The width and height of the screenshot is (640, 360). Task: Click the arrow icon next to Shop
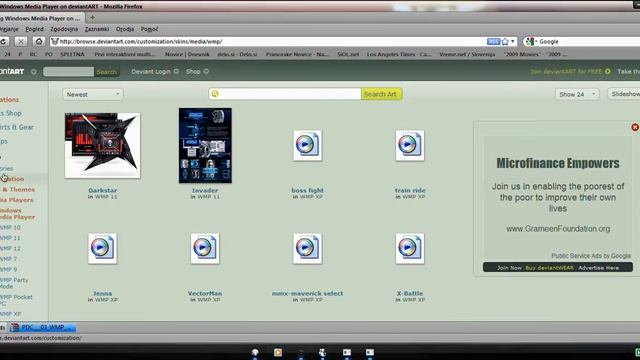pos(206,71)
